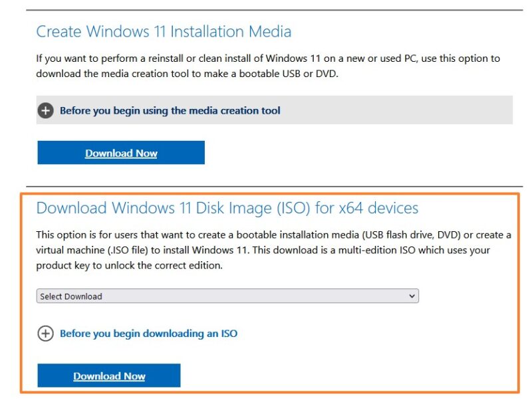Click Download Now for the Windows 11 ISO
This screenshot has width=532, height=400.
(109, 375)
